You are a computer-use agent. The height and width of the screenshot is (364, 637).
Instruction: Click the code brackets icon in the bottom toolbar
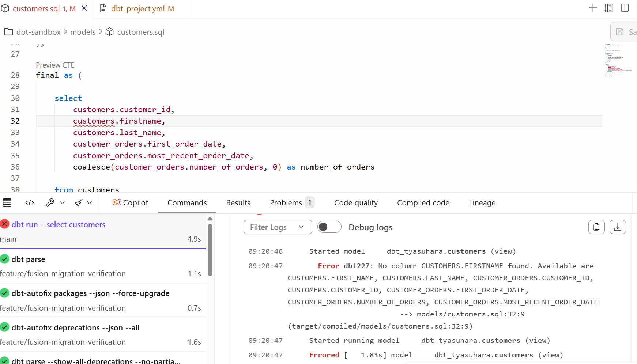coord(30,203)
